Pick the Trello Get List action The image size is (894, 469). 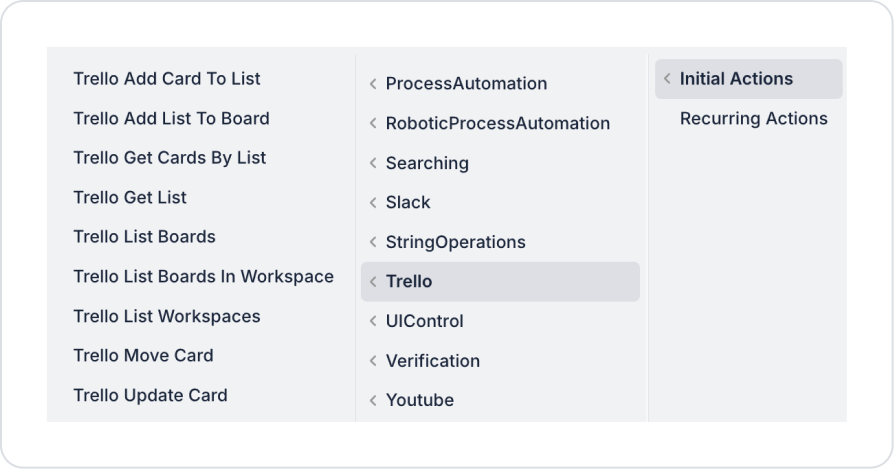coord(130,197)
